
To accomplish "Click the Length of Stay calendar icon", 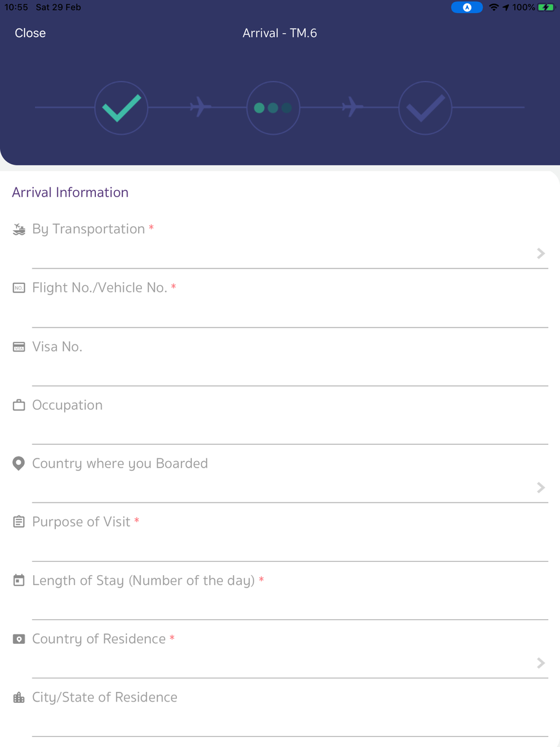I will (19, 580).
